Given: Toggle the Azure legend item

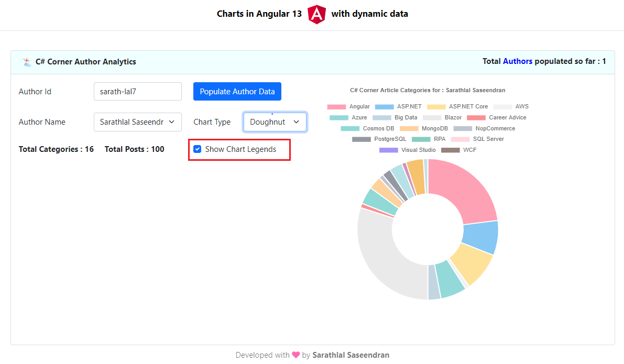Looking at the screenshot, I should click(348, 118).
